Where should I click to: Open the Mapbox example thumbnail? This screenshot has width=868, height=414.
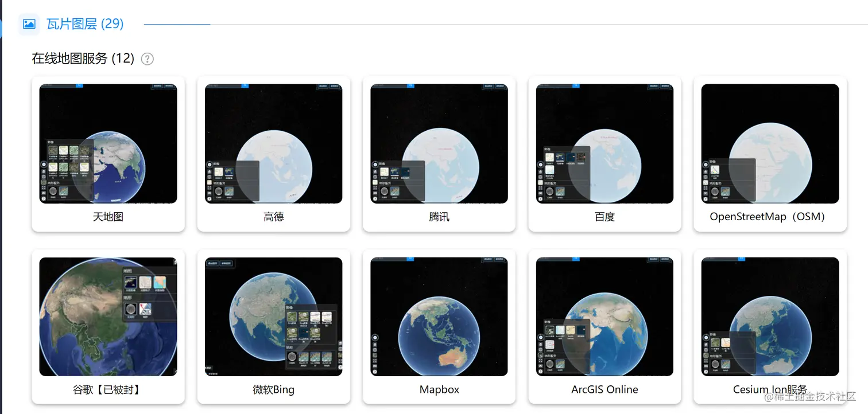[x=439, y=317]
